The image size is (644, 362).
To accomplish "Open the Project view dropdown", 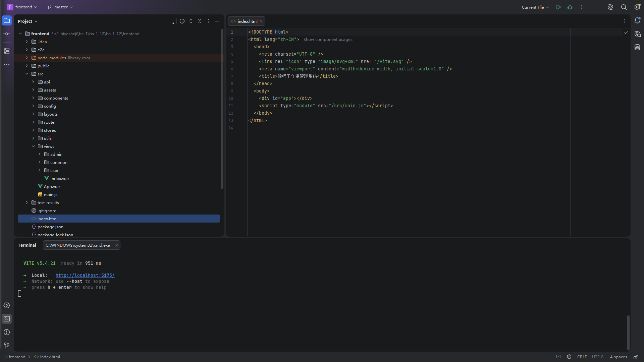I will [x=28, y=21].
